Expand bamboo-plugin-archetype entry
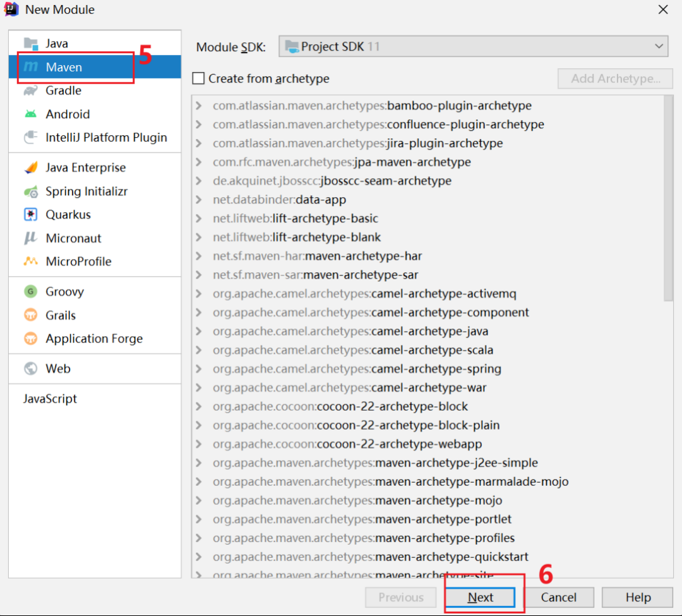 pos(199,106)
